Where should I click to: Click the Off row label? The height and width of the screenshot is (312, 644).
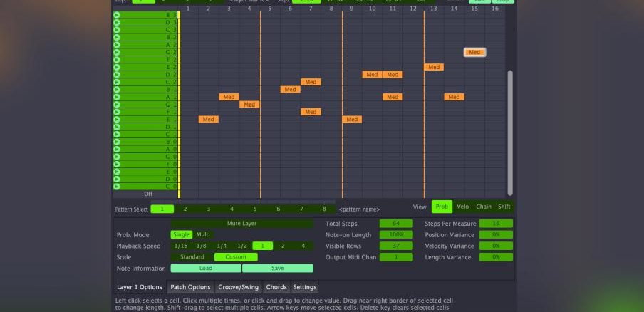[148, 194]
